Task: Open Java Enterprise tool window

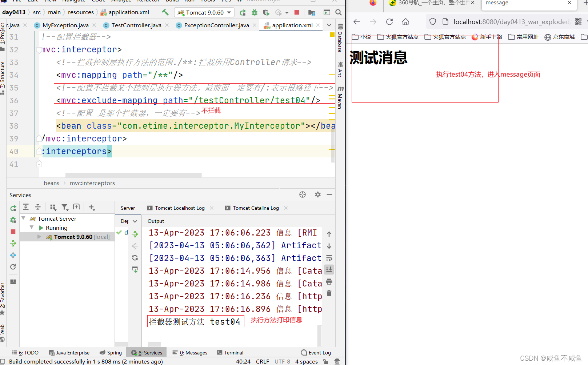Action: tap(69, 353)
